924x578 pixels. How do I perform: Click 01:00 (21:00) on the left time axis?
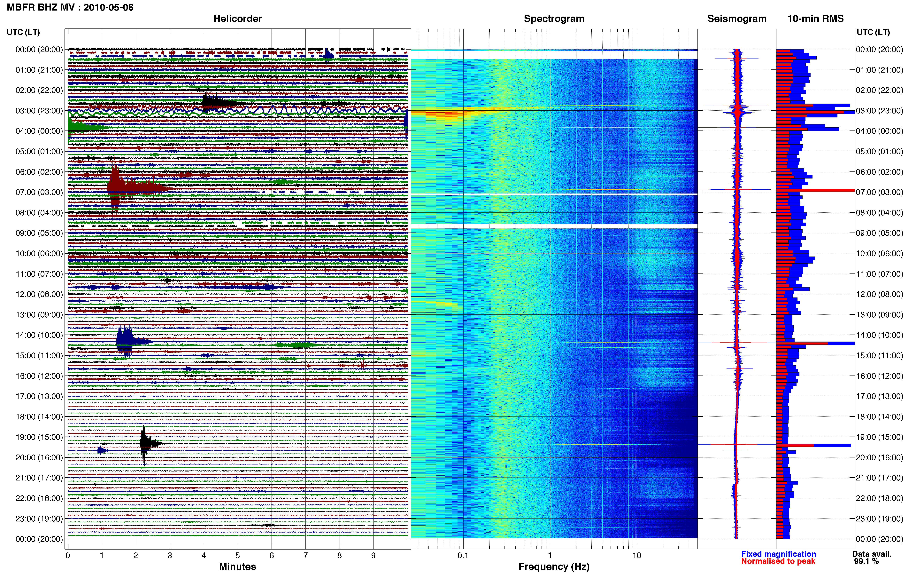pyautogui.click(x=39, y=70)
